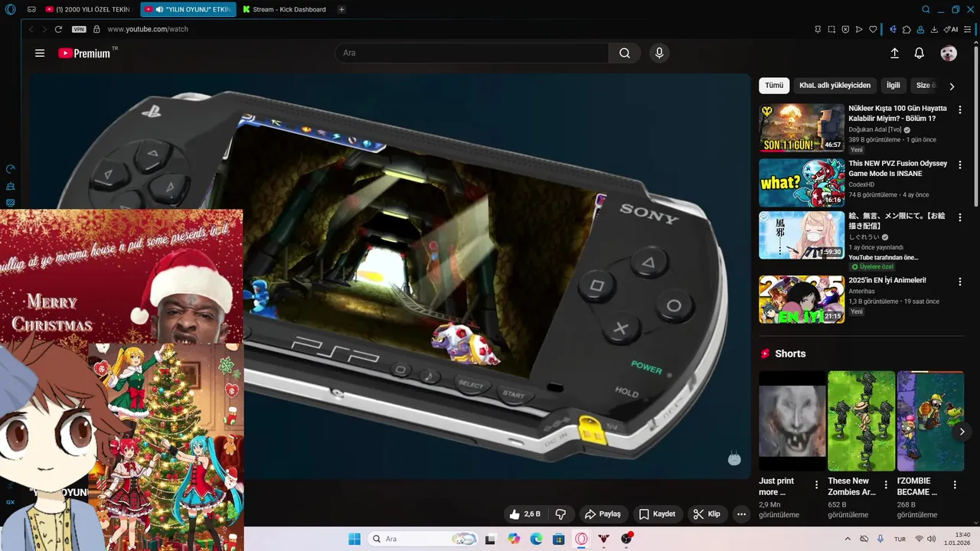Open Windows Start menu
Image resolution: width=980 pixels, height=551 pixels.
pos(354,539)
